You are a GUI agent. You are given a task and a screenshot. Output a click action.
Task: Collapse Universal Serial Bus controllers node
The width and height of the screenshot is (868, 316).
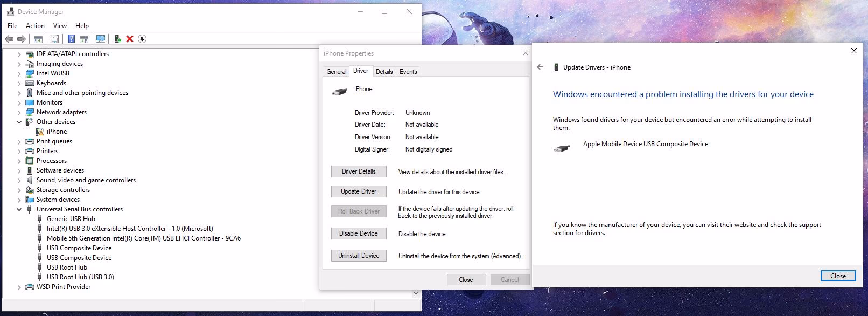(x=19, y=209)
